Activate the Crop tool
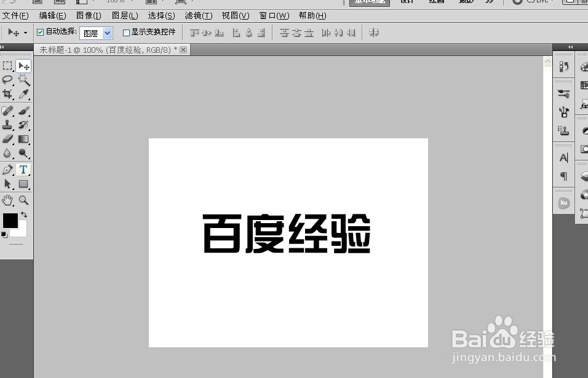 coord(8,94)
